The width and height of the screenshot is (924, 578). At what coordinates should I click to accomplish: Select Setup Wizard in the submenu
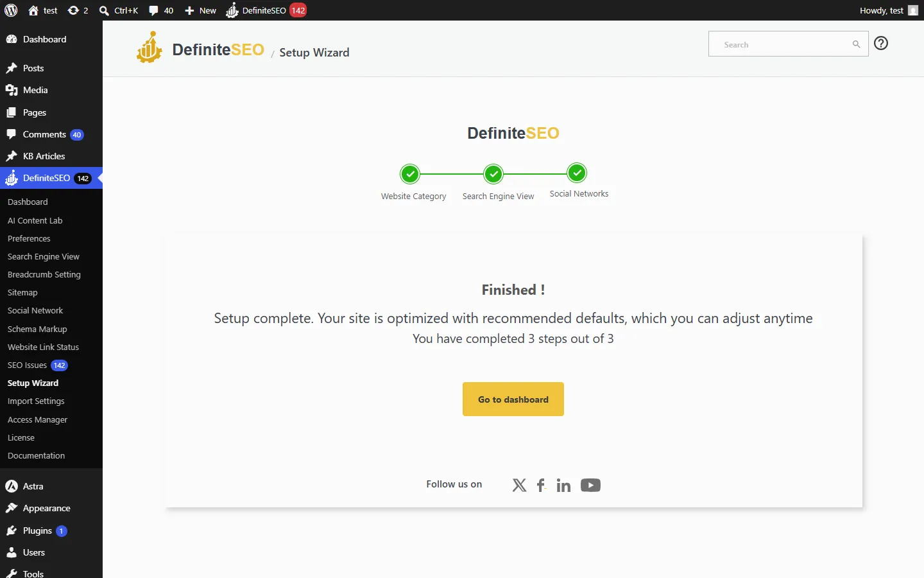coord(33,383)
